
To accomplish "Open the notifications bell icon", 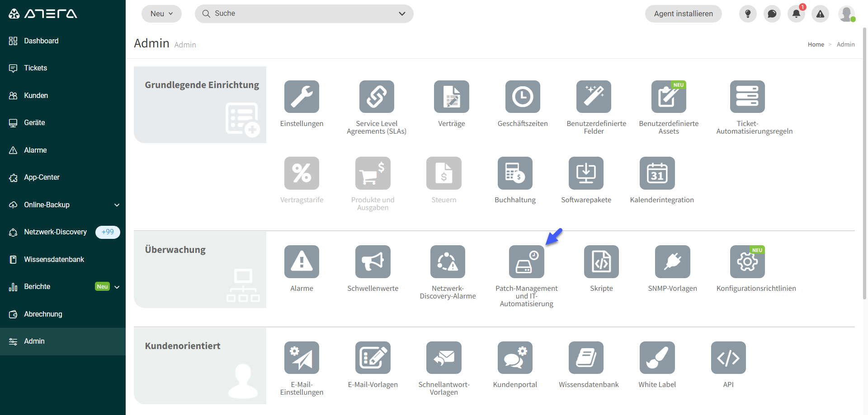I will [x=796, y=14].
